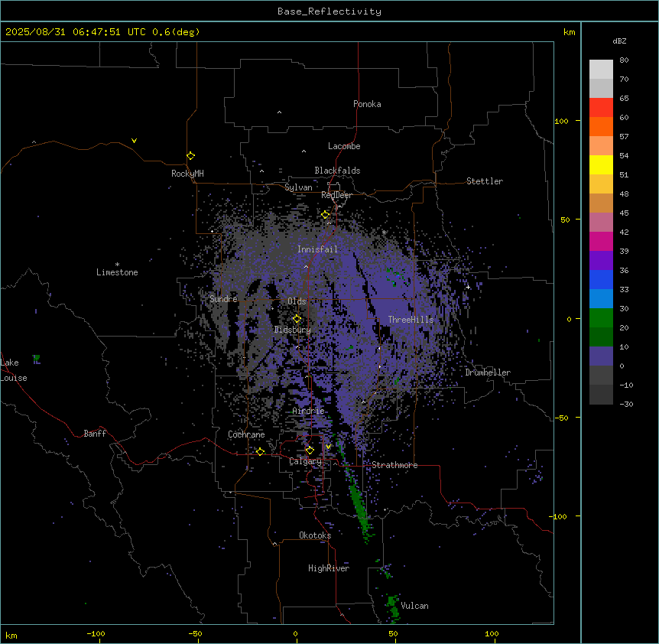Click the RedDeer city label

pos(336,195)
